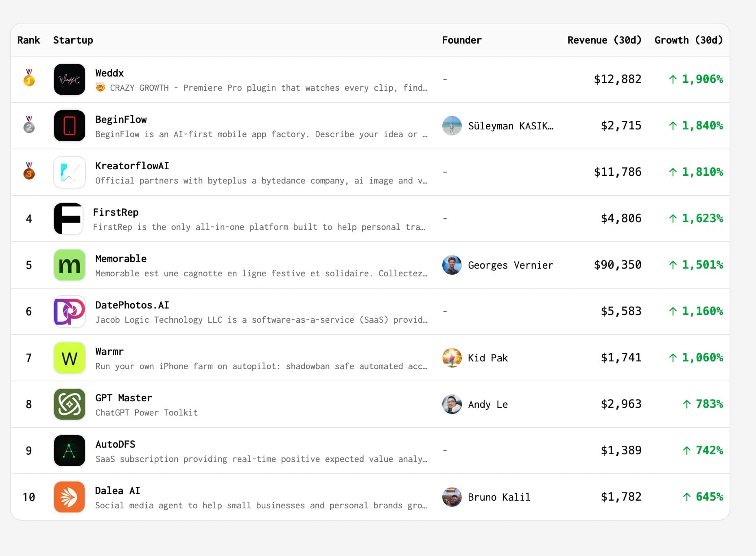Image resolution: width=756 pixels, height=556 pixels.
Task: Click founder name Bruno Kalil
Action: (x=499, y=497)
